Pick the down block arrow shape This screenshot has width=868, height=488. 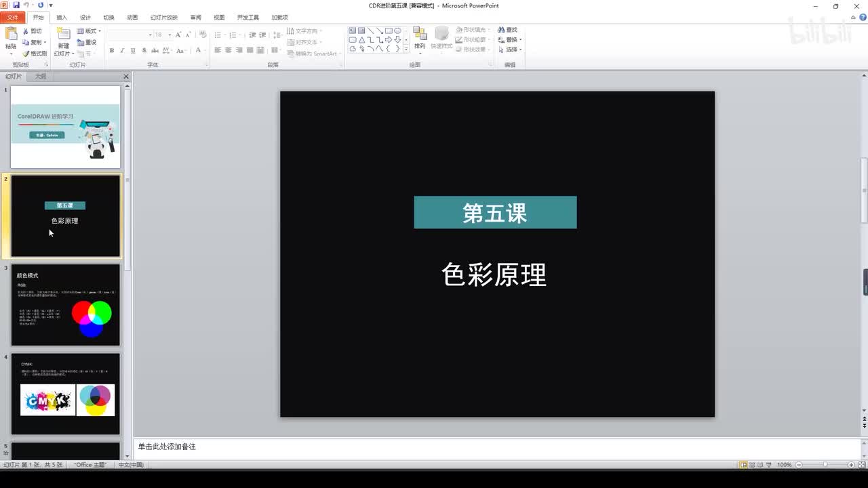pos(397,39)
